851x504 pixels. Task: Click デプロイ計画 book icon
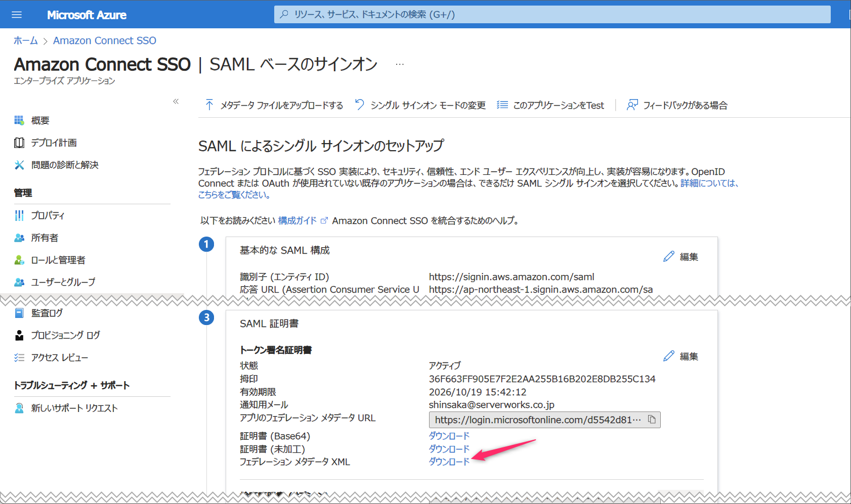[x=19, y=143]
